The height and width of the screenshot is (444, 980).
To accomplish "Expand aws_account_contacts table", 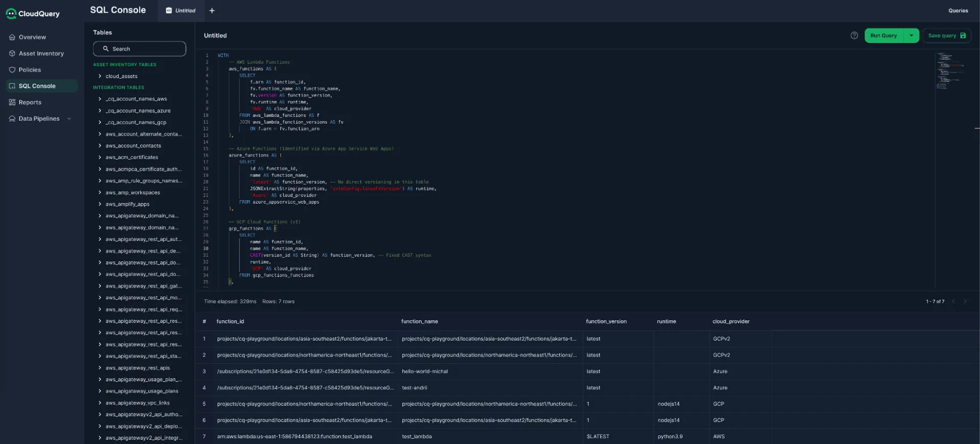I will (100, 146).
